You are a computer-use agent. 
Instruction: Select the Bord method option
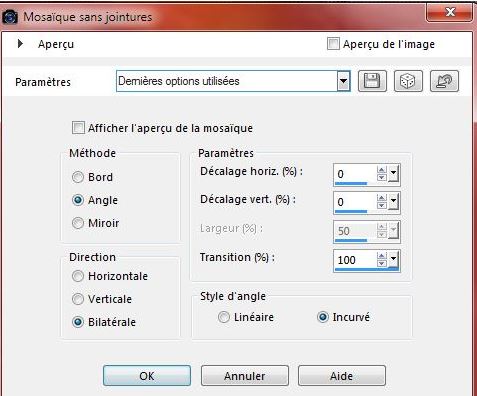pos(78,177)
